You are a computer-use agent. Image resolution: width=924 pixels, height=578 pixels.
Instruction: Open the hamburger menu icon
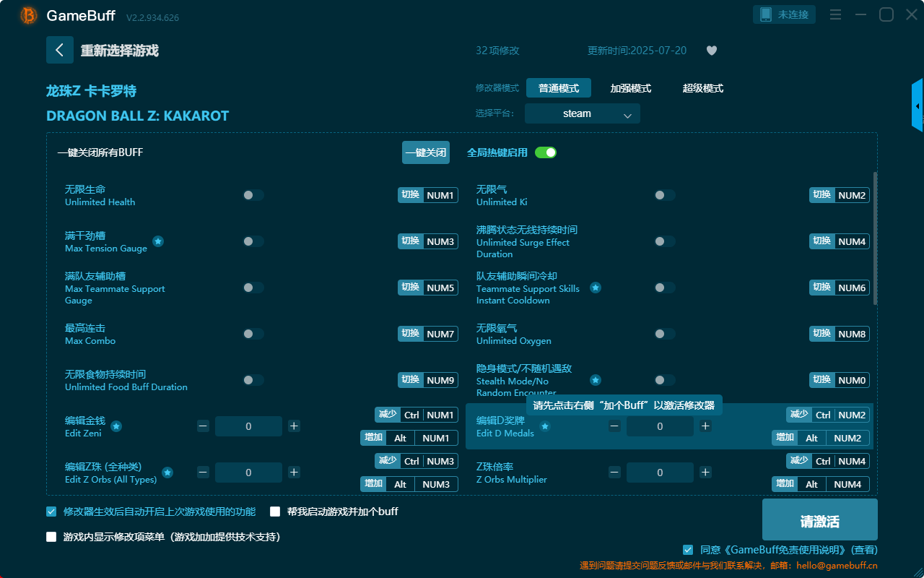tap(835, 14)
